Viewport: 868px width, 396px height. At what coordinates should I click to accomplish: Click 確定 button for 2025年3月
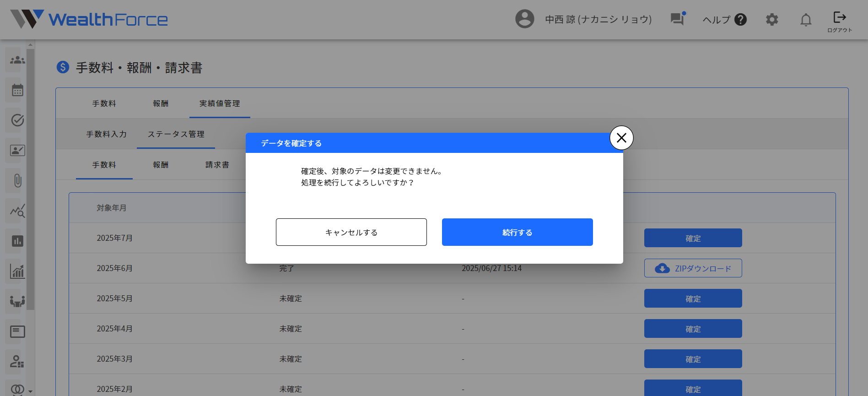click(693, 359)
